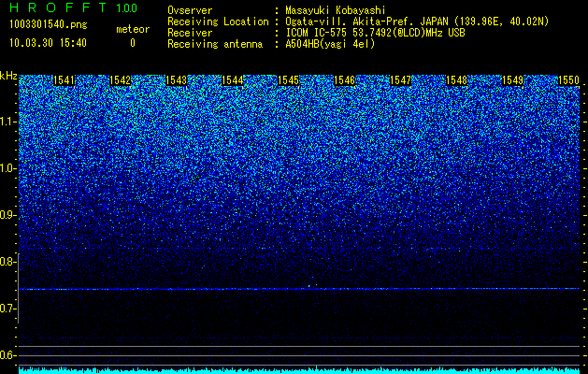Screen dimensions: 588x374
Task: Click the meteor count value 0
Action: 133,43
